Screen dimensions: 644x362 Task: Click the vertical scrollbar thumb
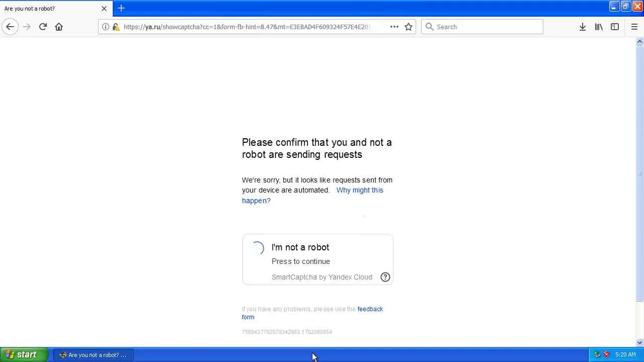[640, 173]
